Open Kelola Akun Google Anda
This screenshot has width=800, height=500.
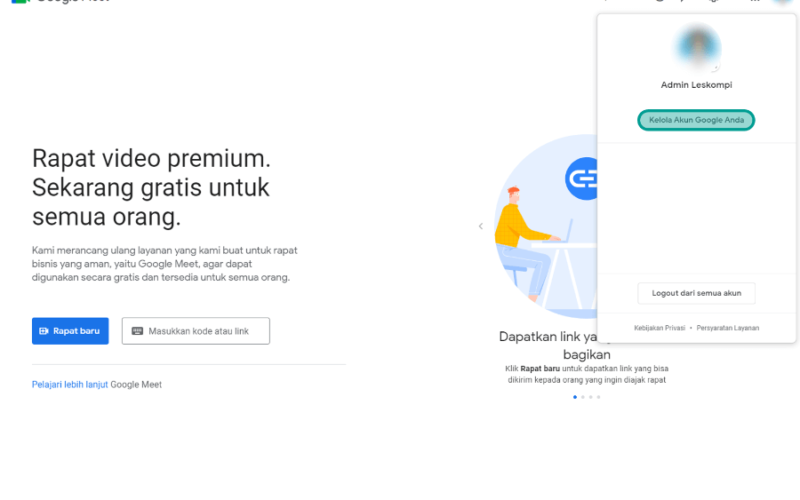pyautogui.click(x=696, y=120)
